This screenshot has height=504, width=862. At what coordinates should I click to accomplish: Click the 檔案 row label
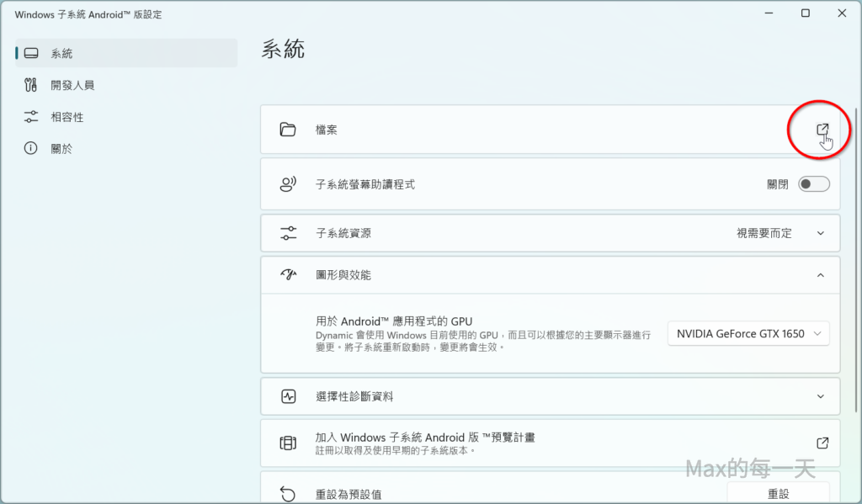pos(326,130)
